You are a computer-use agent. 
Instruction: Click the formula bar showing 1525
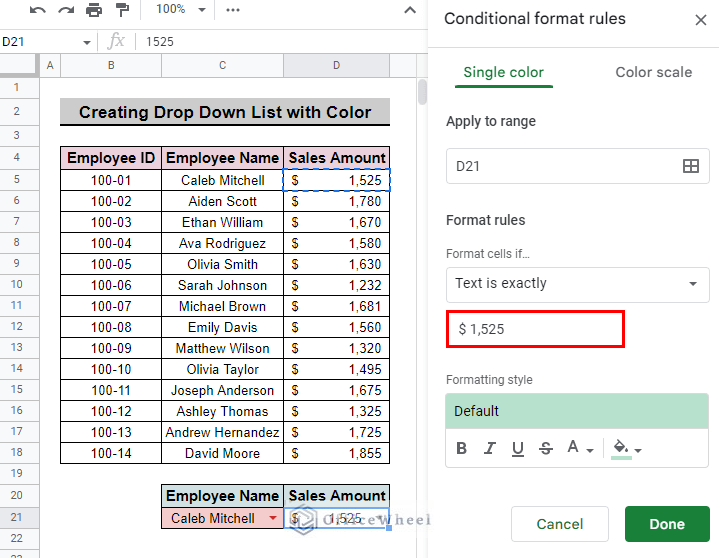pos(284,42)
